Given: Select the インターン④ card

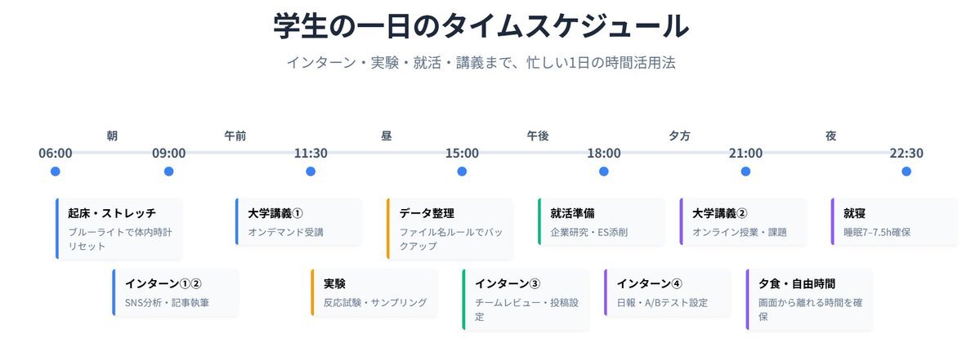Looking at the screenshot, I should (x=668, y=292).
